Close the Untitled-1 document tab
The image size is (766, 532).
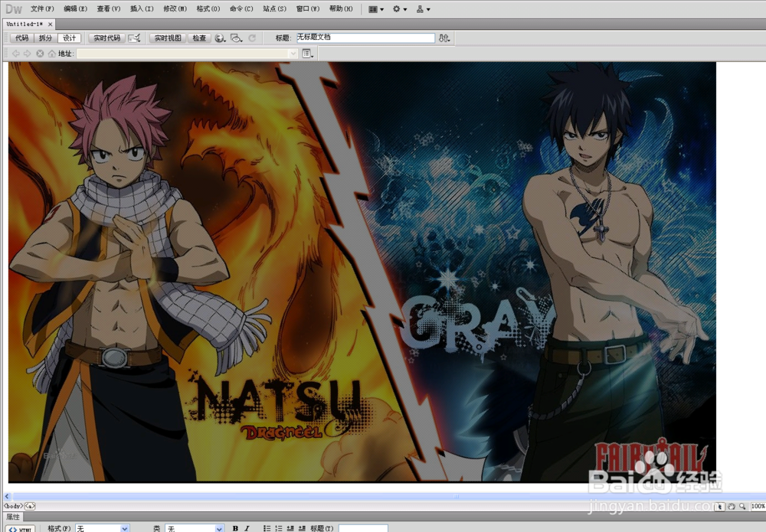pyautogui.click(x=51, y=24)
